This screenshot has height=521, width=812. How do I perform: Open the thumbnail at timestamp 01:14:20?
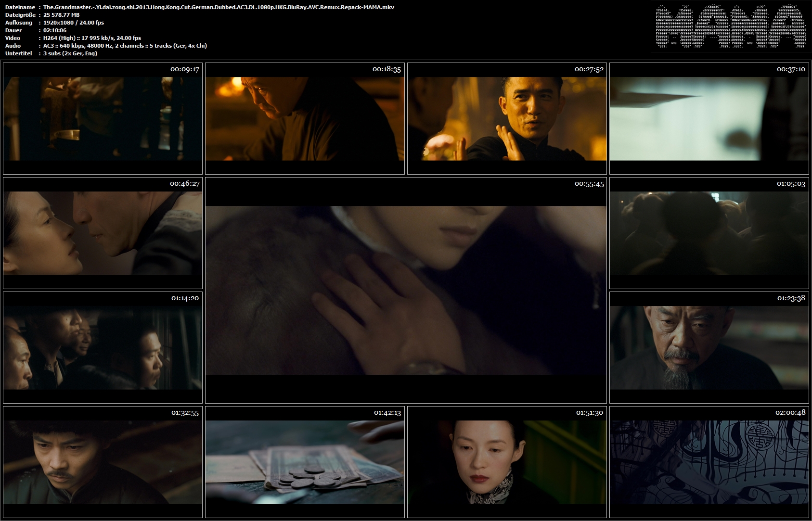click(103, 347)
